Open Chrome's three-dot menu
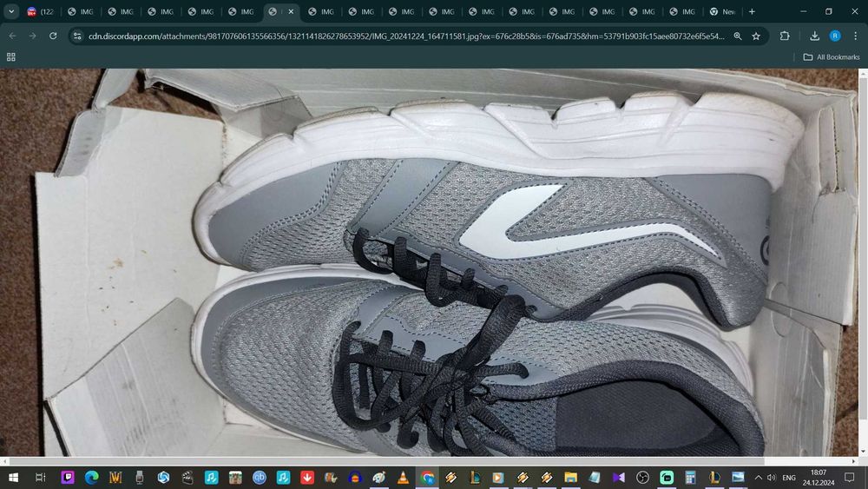Image resolution: width=868 pixels, height=489 pixels. [855, 36]
